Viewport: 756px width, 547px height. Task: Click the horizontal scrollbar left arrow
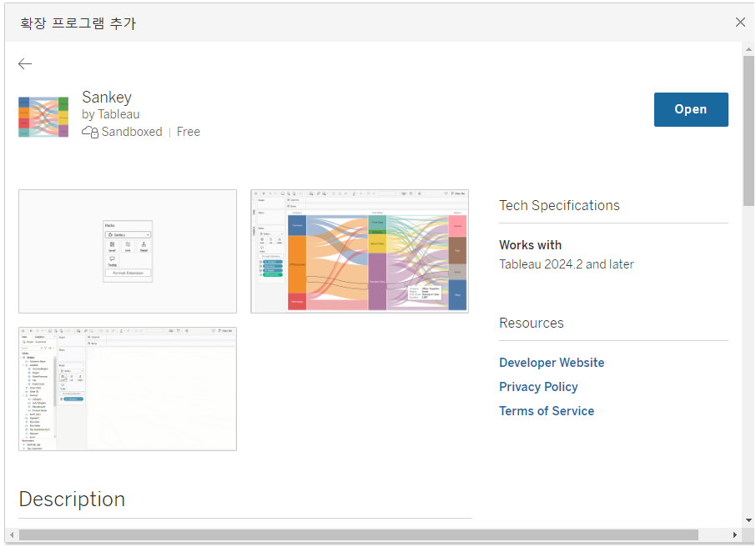pyautogui.click(x=12, y=534)
